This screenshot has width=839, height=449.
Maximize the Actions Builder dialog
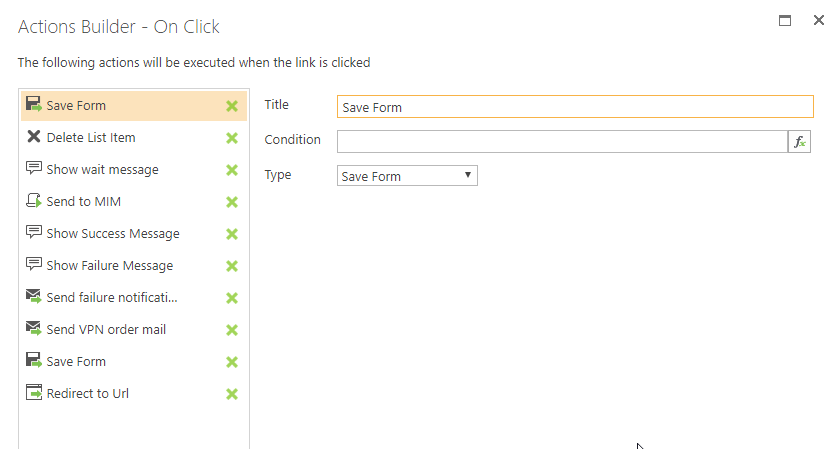tap(785, 20)
